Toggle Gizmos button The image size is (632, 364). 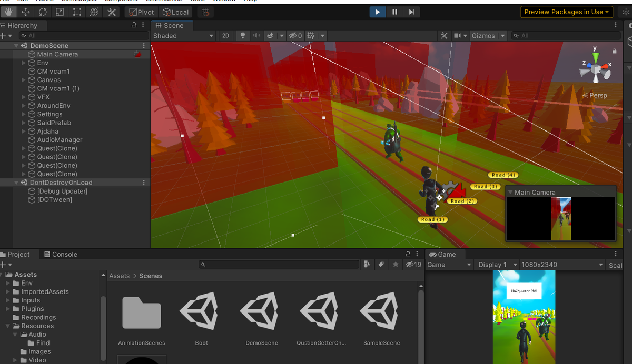pyautogui.click(x=483, y=36)
